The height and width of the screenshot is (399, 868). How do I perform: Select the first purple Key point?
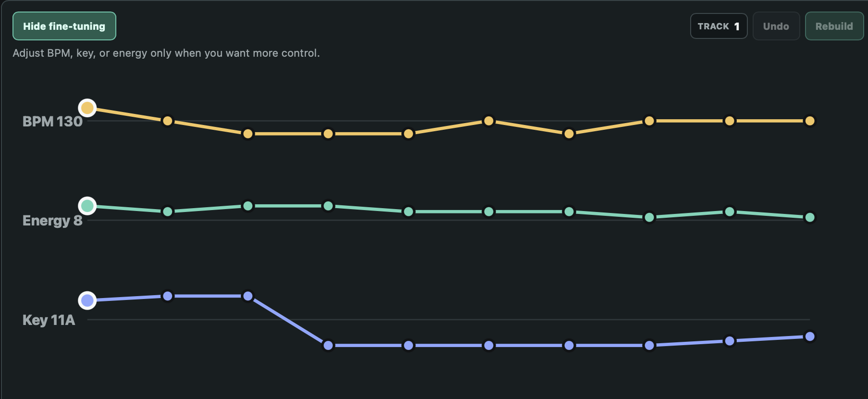pos(87,300)
